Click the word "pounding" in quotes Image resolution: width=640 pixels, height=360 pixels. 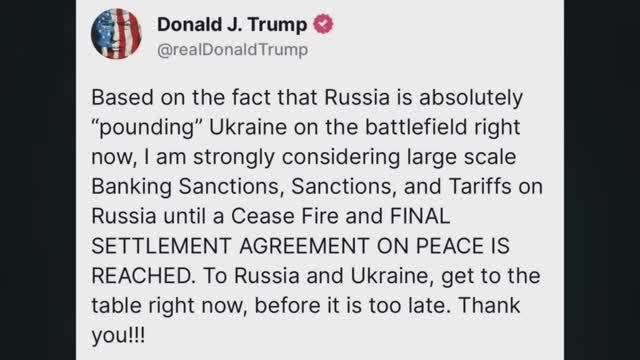click(147, 127)
